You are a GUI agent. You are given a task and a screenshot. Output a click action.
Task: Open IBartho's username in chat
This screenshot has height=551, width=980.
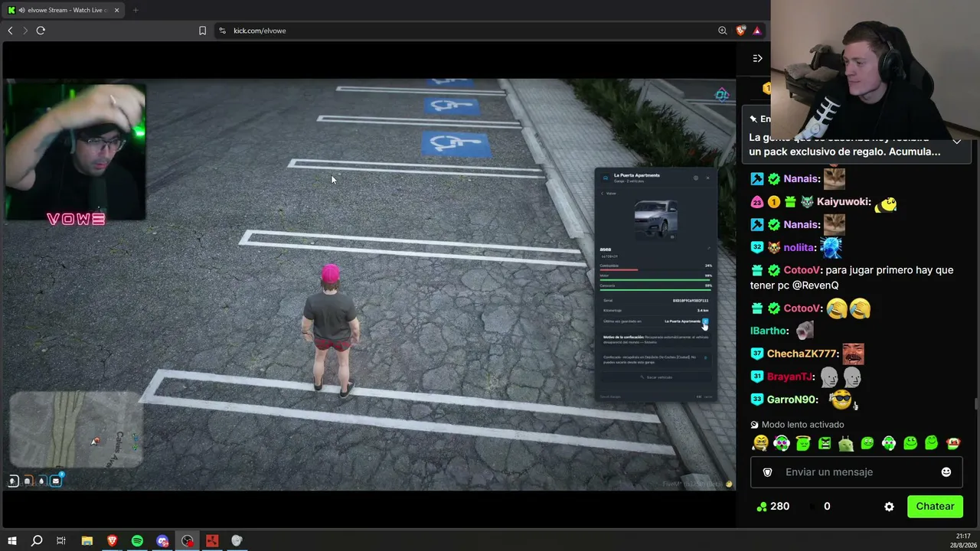(x=769, y=331)
